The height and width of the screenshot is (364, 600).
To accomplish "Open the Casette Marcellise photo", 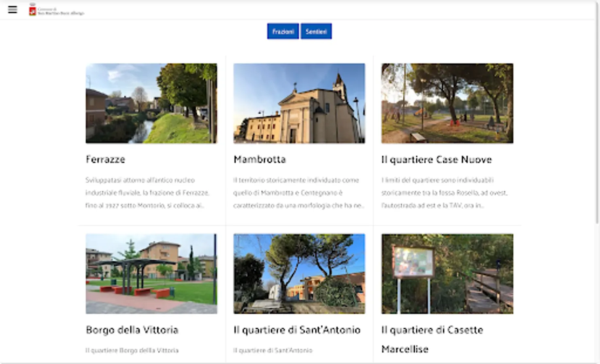I will (x=447, y=274).
